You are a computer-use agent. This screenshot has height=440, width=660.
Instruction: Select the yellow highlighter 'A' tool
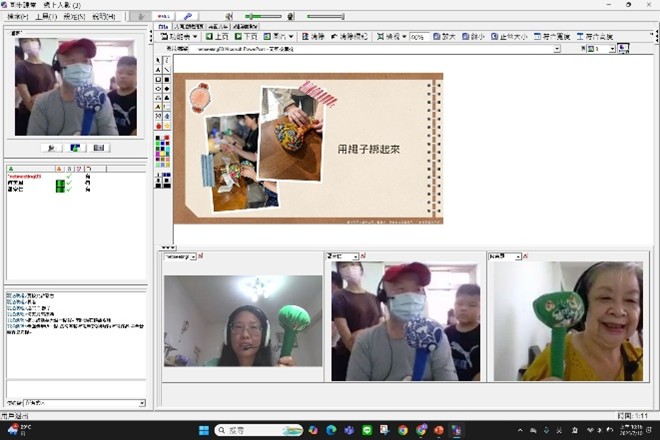pos(158,107)
